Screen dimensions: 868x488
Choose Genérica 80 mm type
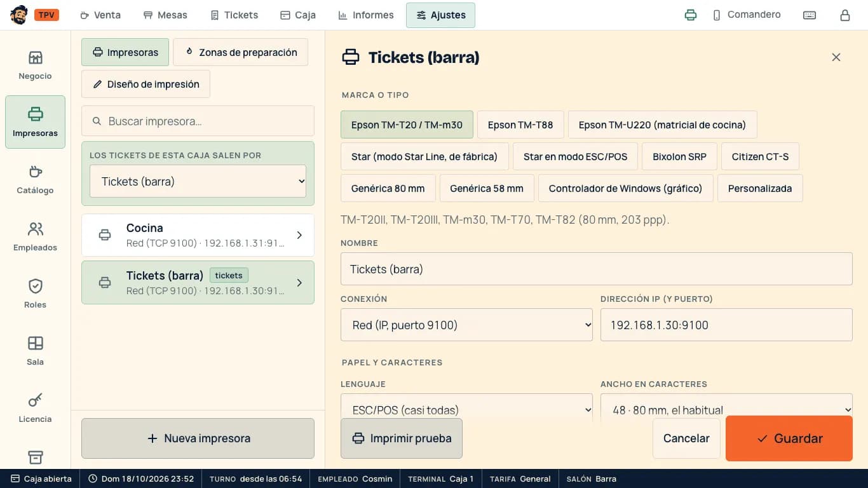[x=388, y=188]
